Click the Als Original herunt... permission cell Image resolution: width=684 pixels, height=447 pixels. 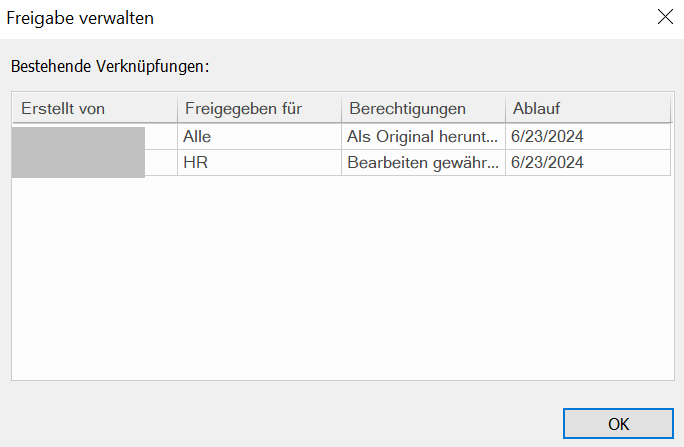click(x=421, y=136)
